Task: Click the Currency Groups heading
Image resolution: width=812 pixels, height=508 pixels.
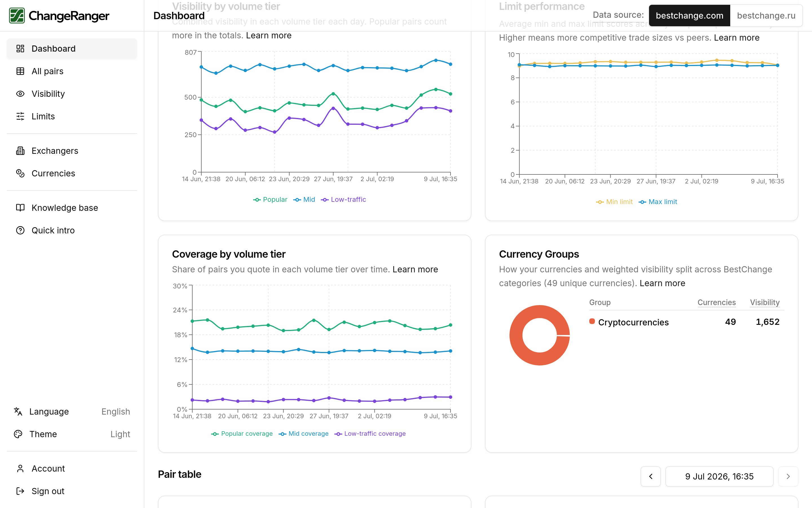Action: [x=539, y=254]
